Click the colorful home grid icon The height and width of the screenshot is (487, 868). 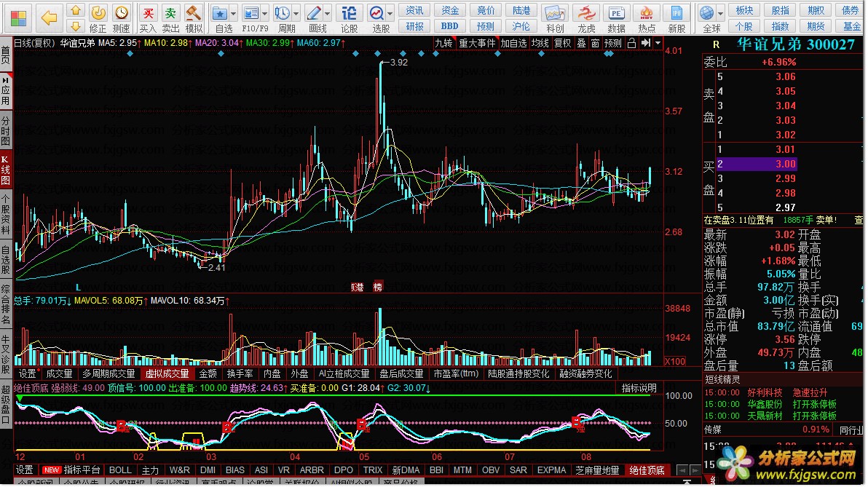[x=18, y=17]
